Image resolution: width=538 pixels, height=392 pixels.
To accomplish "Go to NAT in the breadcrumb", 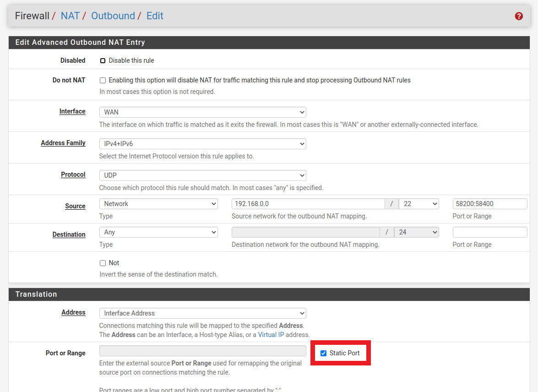I will 70,16.
